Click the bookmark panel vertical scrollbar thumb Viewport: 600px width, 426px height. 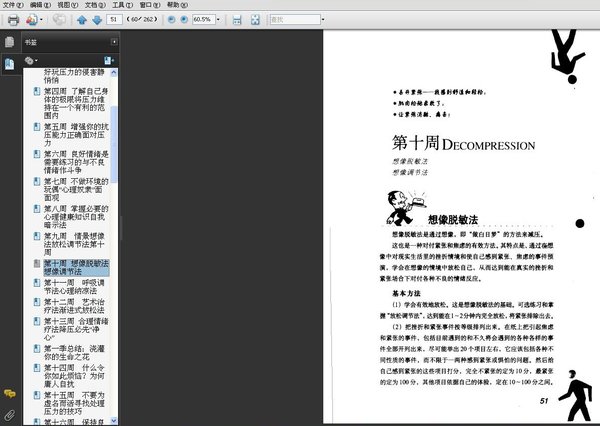114,144
